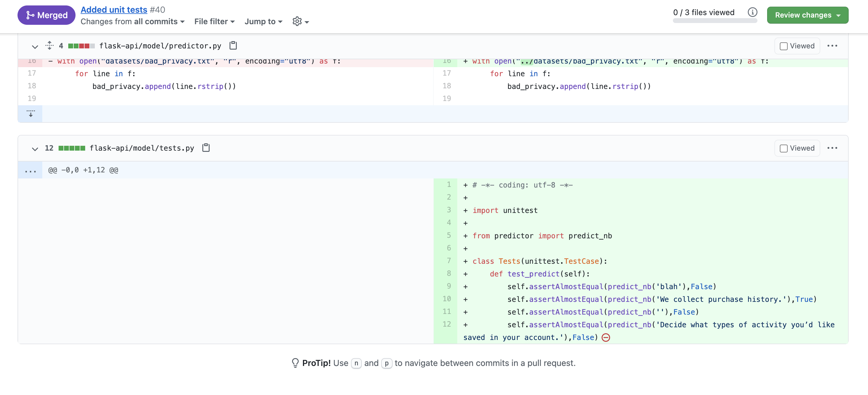Open Changes from all commits dropdown
Screen dimensions: 868x395
click(132, 21)
